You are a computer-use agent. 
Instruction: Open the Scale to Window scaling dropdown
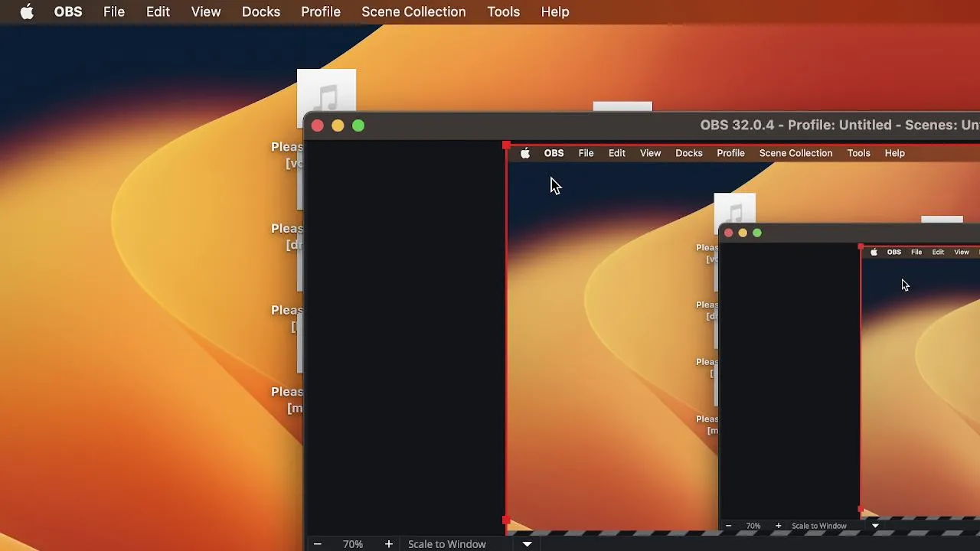tap(447, 544)
